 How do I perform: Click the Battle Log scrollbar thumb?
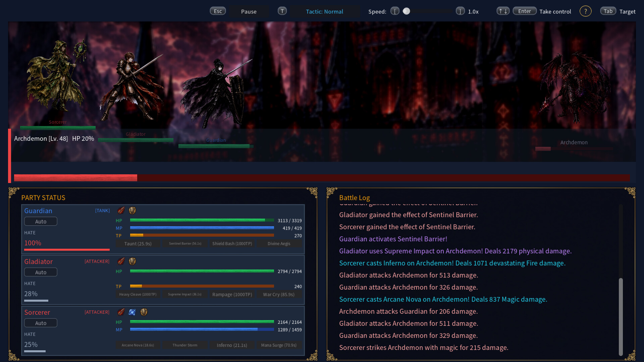click(x=621, y=317)
